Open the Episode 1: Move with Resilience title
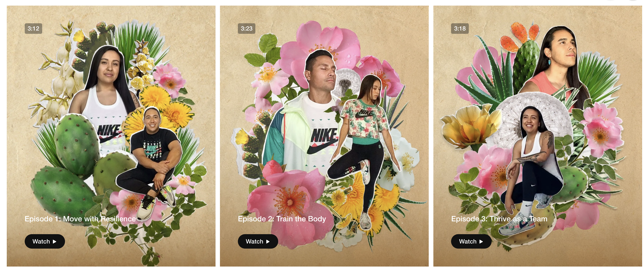 tap(80, 219)
